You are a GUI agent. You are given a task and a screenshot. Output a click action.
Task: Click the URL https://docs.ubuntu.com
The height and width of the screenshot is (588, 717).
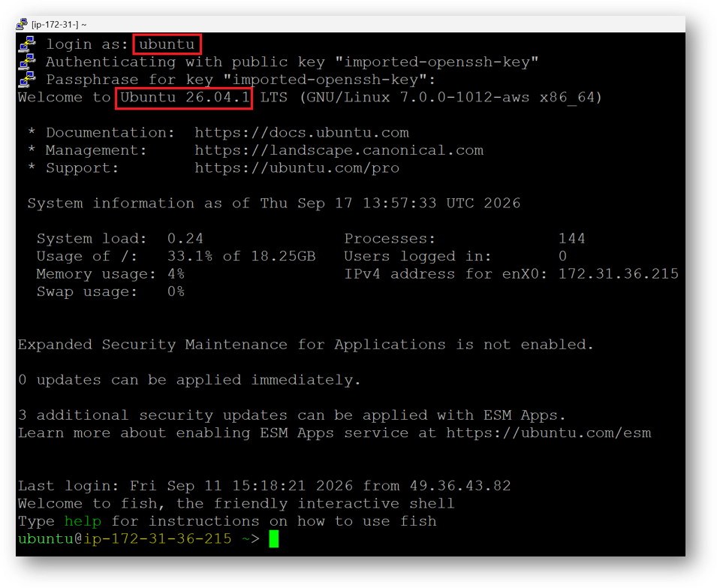(x=302, y=133)
